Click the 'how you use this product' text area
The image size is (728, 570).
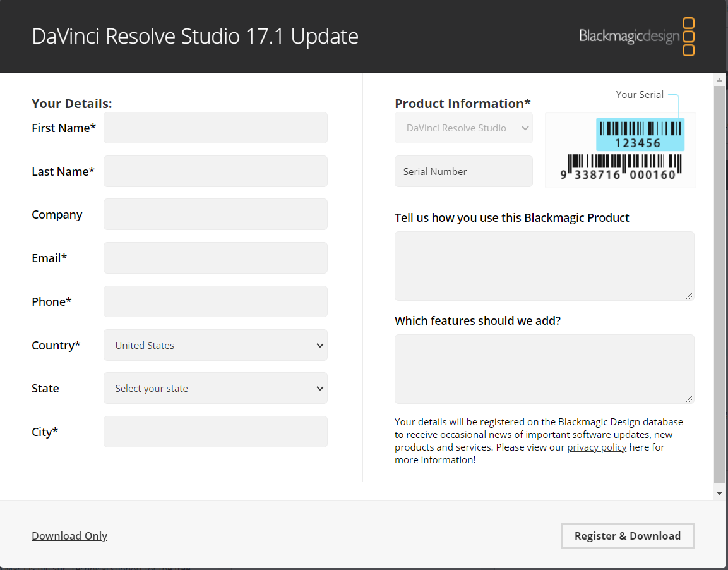(544, 266)
